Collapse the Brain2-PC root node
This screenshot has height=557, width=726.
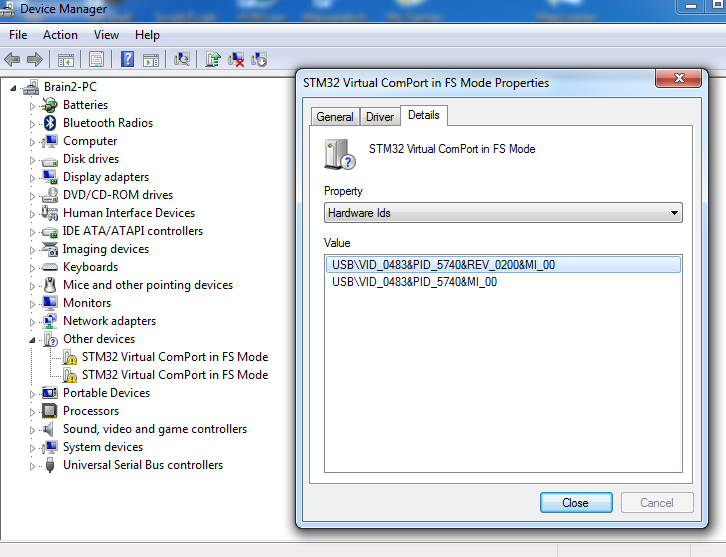(13, 87)
